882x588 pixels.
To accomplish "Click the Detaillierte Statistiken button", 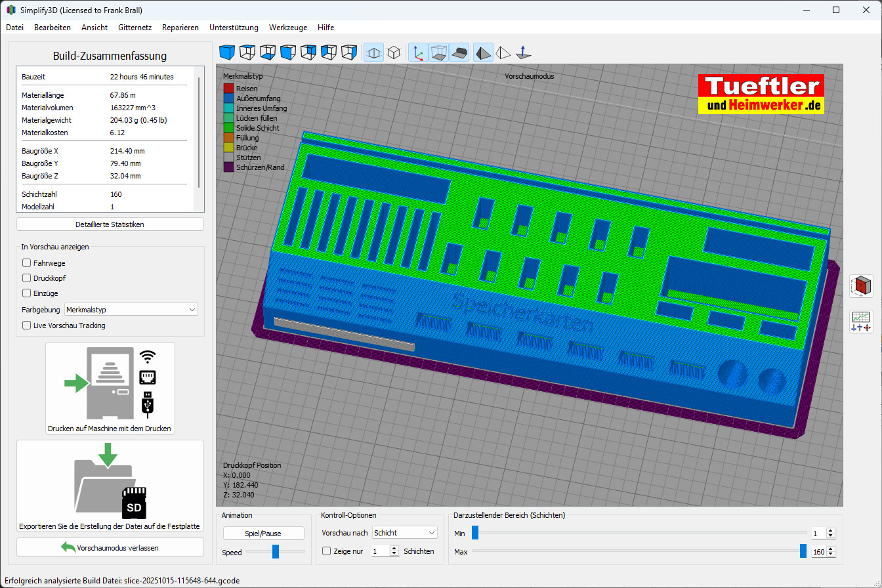I will [110, 224].
